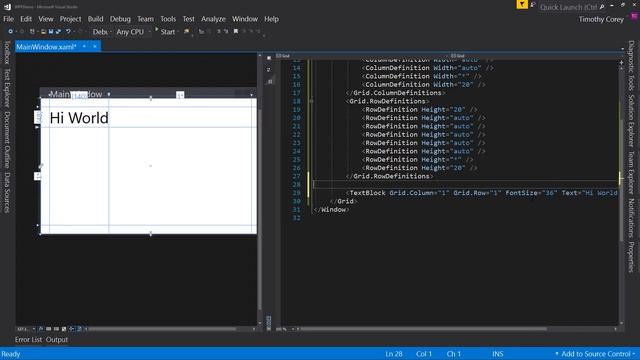Open the View menu

pyautogui.click(x=46, y=19)
